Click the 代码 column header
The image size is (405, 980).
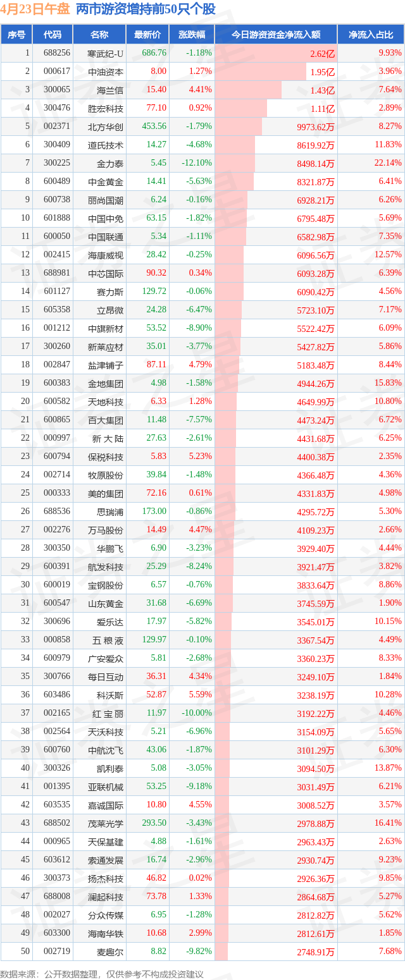point(53,35)
